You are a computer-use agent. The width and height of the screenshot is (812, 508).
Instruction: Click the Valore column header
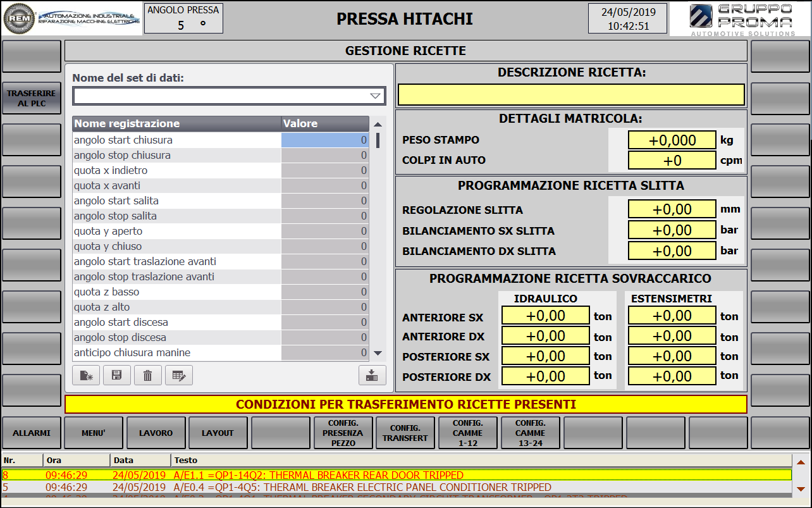(325, 123)
